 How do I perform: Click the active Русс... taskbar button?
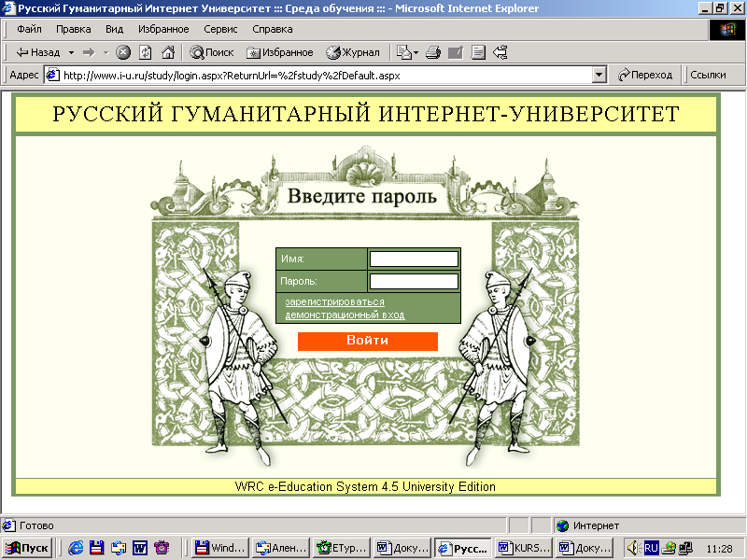click(x=463, y=548)
